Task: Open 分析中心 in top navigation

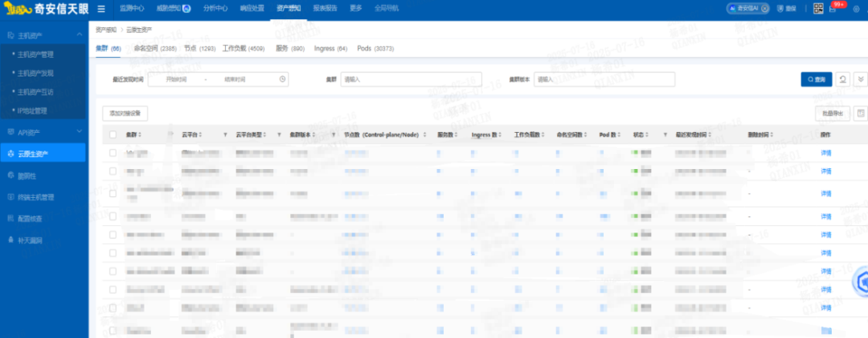Action: pos(215,8)
